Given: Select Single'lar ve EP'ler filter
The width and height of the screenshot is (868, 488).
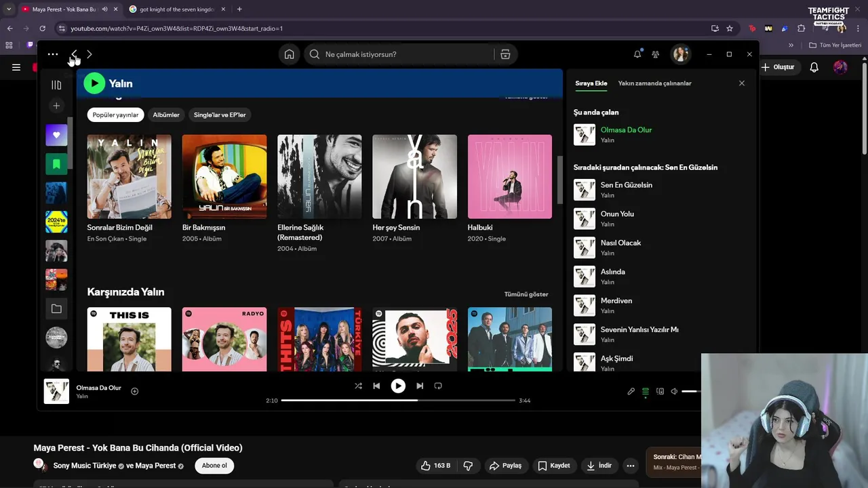Looking at the screenshot, I should [220, 115].
